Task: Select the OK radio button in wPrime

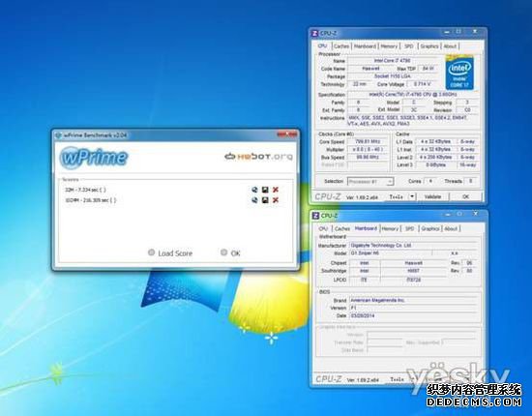Action: tap(224, 253)
